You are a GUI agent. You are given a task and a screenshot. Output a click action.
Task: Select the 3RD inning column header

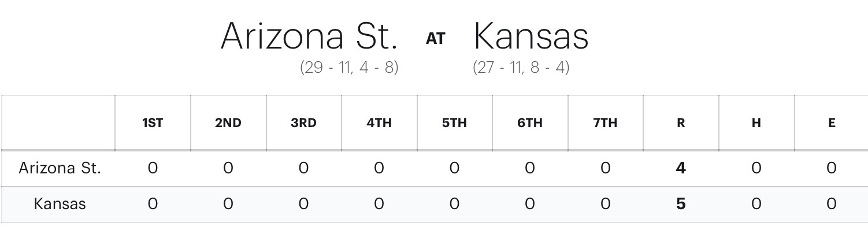click(303, 123)
